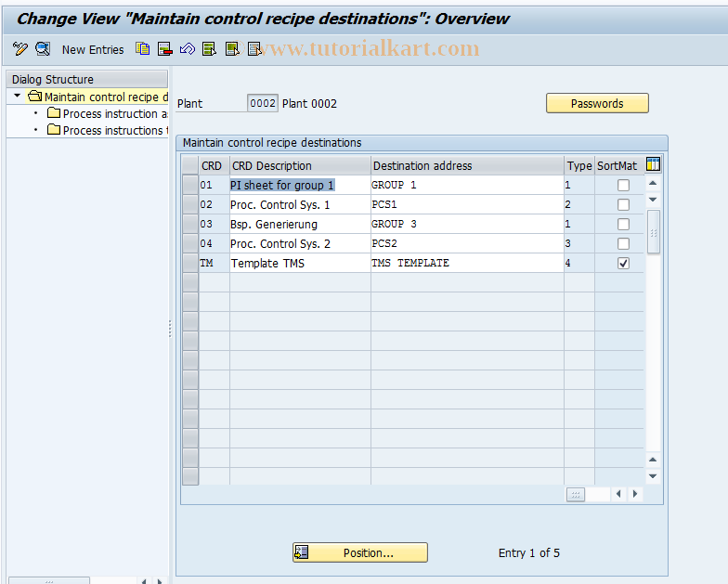Click 'Bsp. Generierung' description cell
This screenshot has height=584, width=728.
pyautogui.click(x=300, y=225)
